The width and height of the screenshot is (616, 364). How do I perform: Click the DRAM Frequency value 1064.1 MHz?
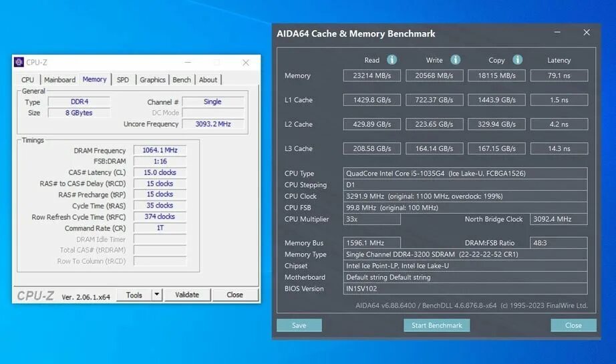160,150
